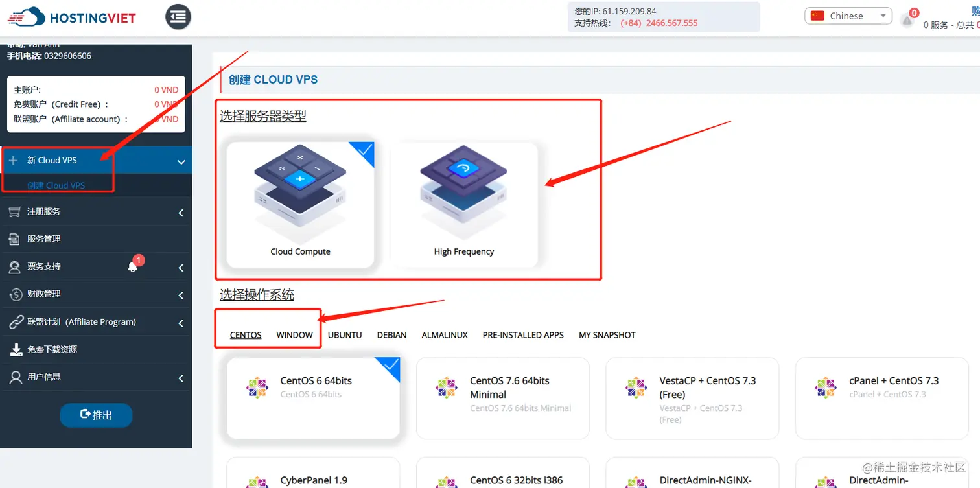
Task: Click the 选择服务器类型 heading
Action: (263, 116)
